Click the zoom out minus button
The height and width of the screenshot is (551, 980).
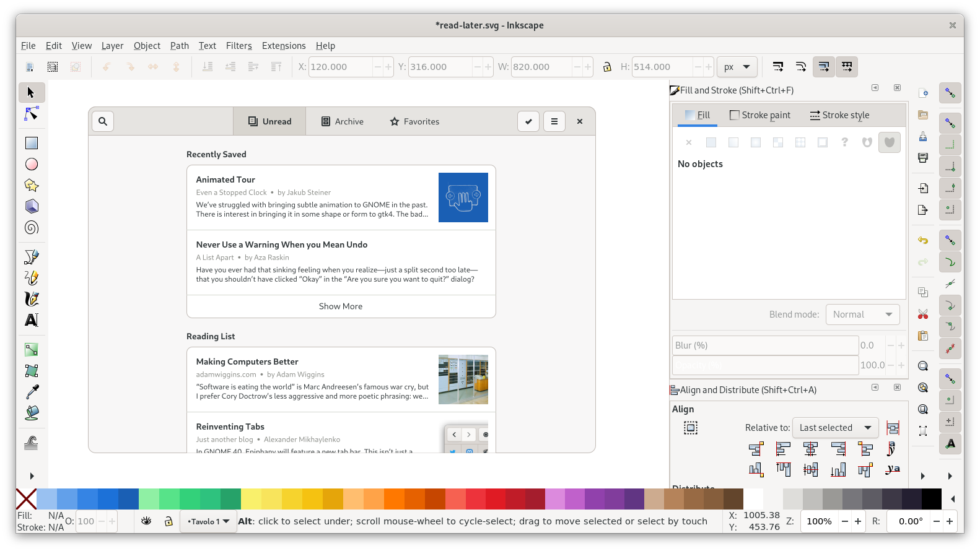point(844,521)
